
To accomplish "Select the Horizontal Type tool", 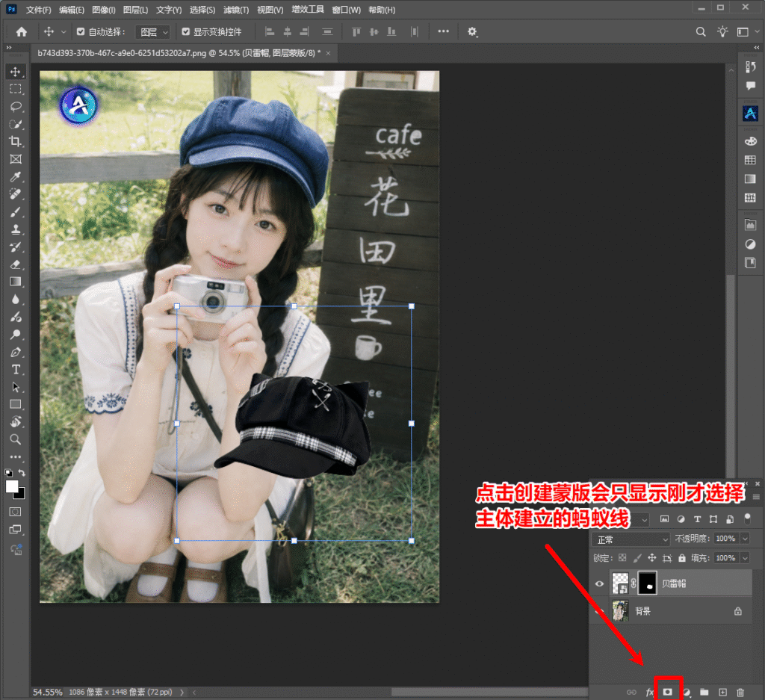I will tap(16, 370).
